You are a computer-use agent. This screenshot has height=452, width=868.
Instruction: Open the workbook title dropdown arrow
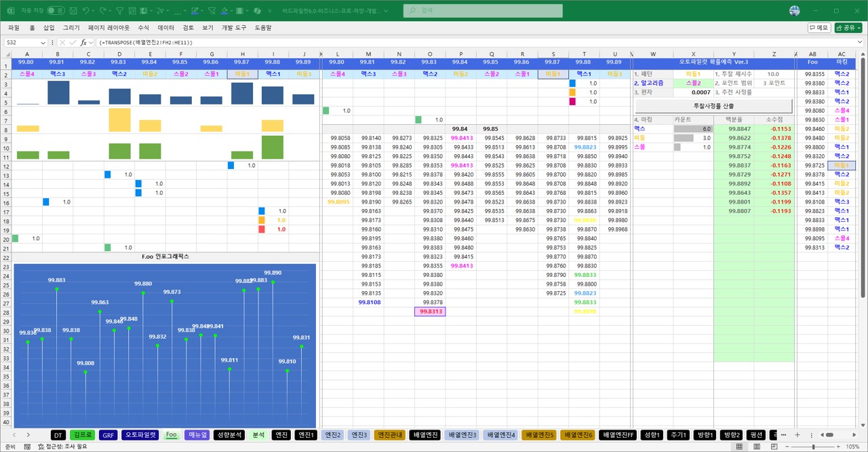387,11
